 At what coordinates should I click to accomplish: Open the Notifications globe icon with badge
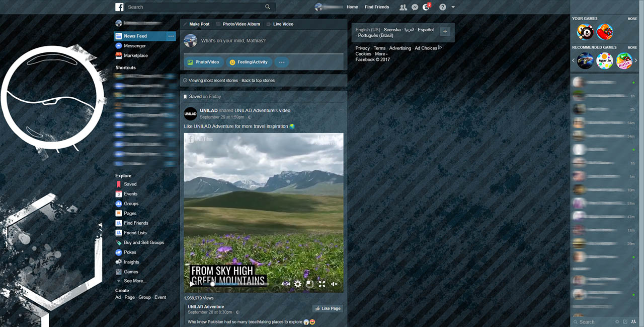(x=426, y=7)
